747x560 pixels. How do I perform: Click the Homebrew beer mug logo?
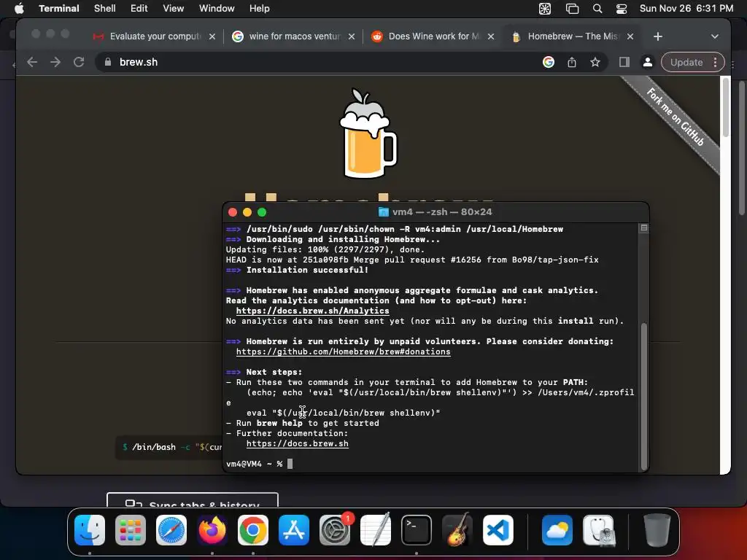pos(368,134)
